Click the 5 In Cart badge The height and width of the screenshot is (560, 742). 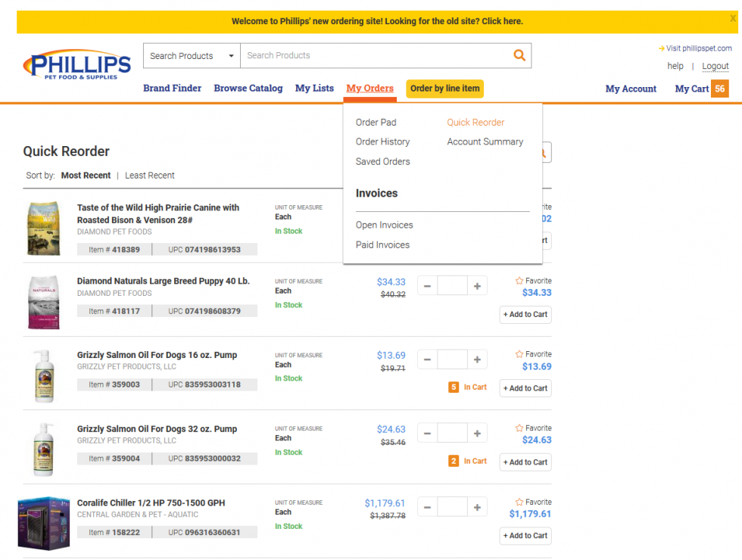click(467, 387)
